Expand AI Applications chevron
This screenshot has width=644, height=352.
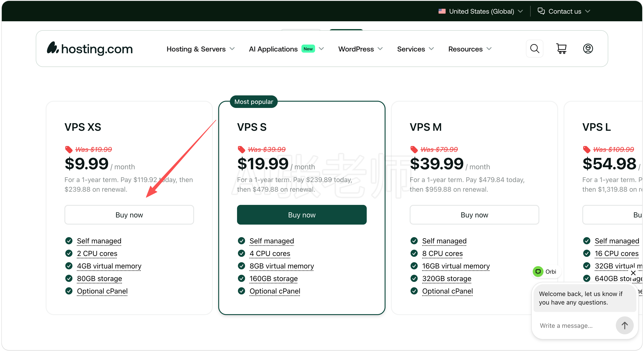point(321,49)
